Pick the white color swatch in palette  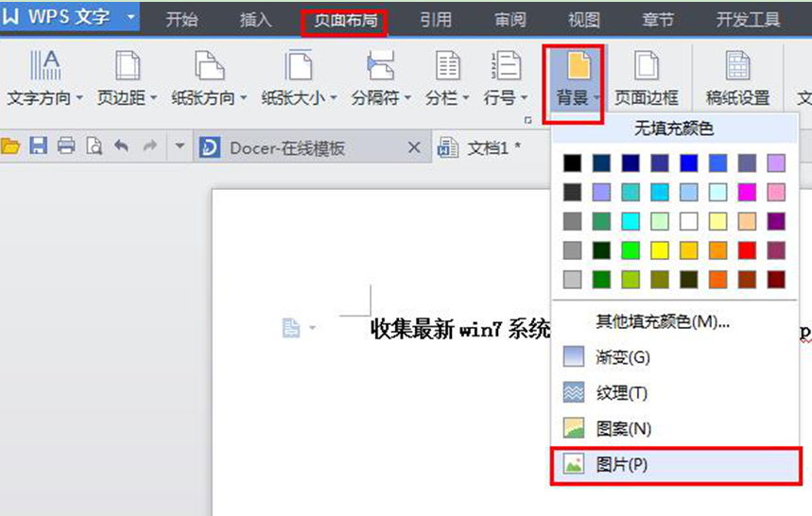click(x=688, y=221)
